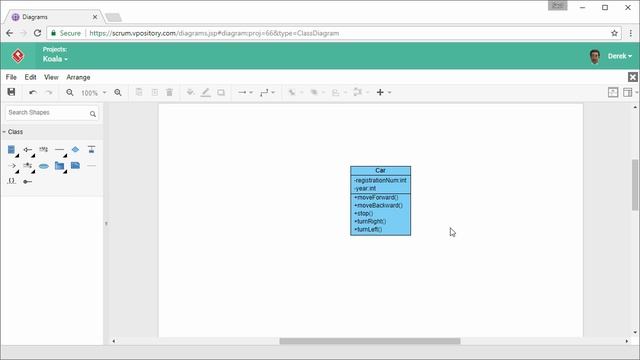Screen dimensions: 640x360
Task: Click the Secure site info label
Action: pos(66,33)
